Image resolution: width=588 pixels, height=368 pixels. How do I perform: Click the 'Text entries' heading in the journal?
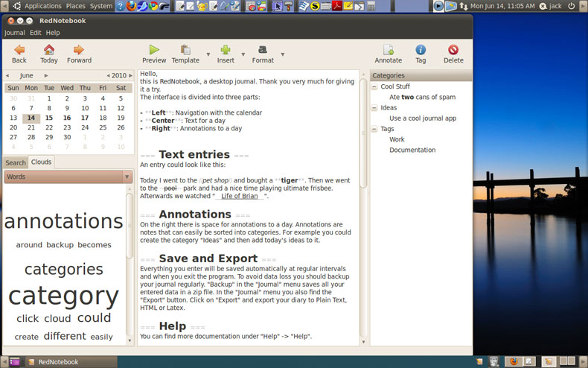pos(194,154)
